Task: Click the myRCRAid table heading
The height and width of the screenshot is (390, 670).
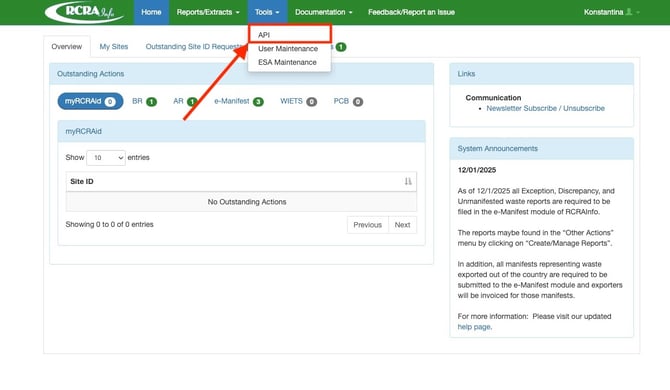Action: [x=241, y=131]
